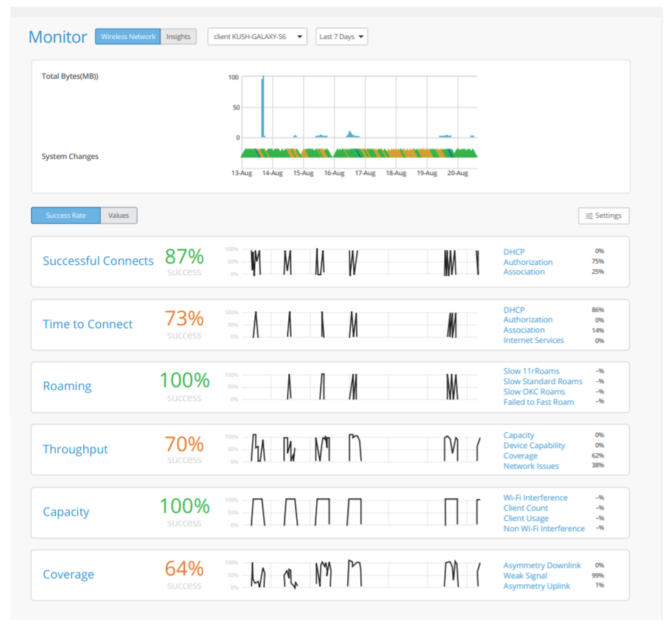Click DHCP classifier in Time to Connect row
This screenshot has width=672, height=629.
click(x=514, y=310)
